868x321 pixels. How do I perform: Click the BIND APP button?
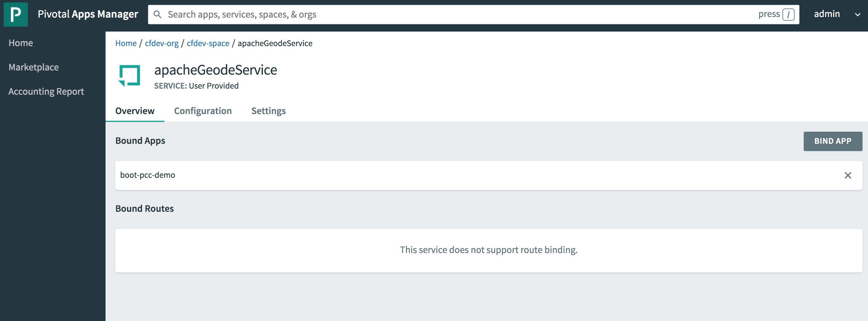833,141
